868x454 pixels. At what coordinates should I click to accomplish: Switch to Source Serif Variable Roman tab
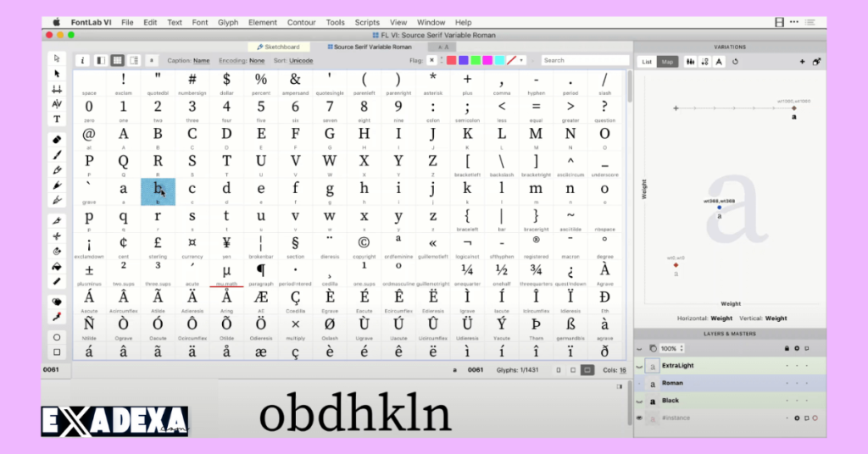tap(370, 47)
